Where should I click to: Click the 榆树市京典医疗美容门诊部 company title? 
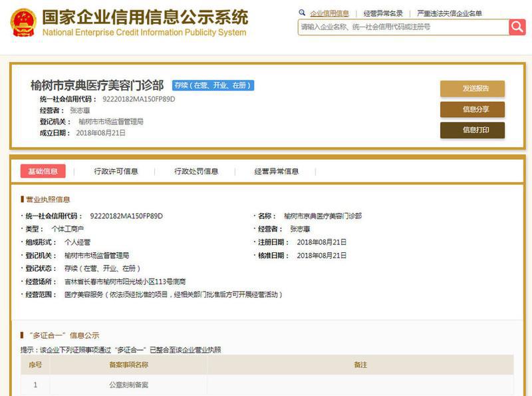pos(97,85)
